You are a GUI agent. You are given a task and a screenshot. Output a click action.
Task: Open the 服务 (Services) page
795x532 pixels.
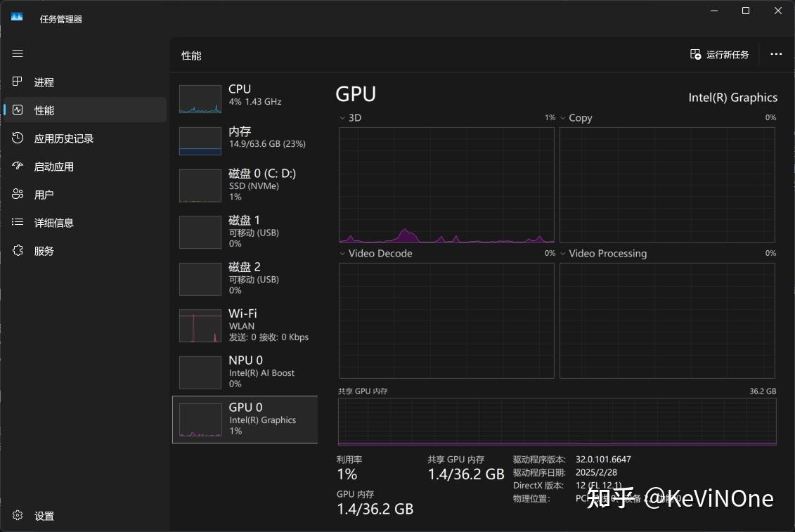tap(44, 251)
